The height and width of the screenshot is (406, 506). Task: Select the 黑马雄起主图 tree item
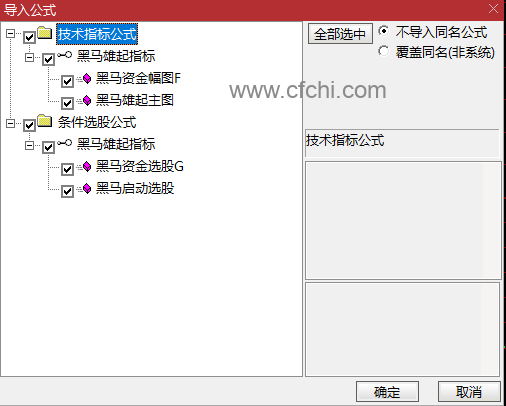[x=135, y=100]
